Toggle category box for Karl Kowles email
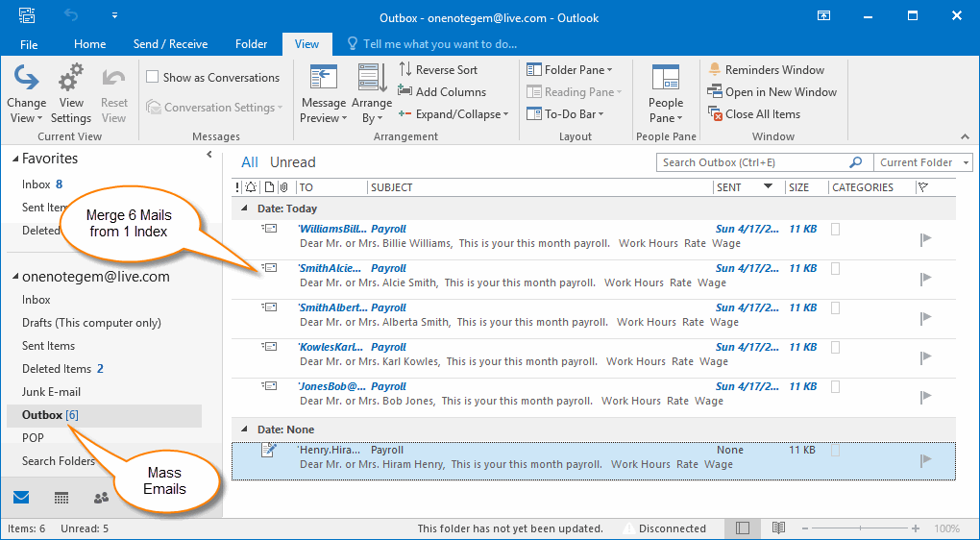 point(835,348)
